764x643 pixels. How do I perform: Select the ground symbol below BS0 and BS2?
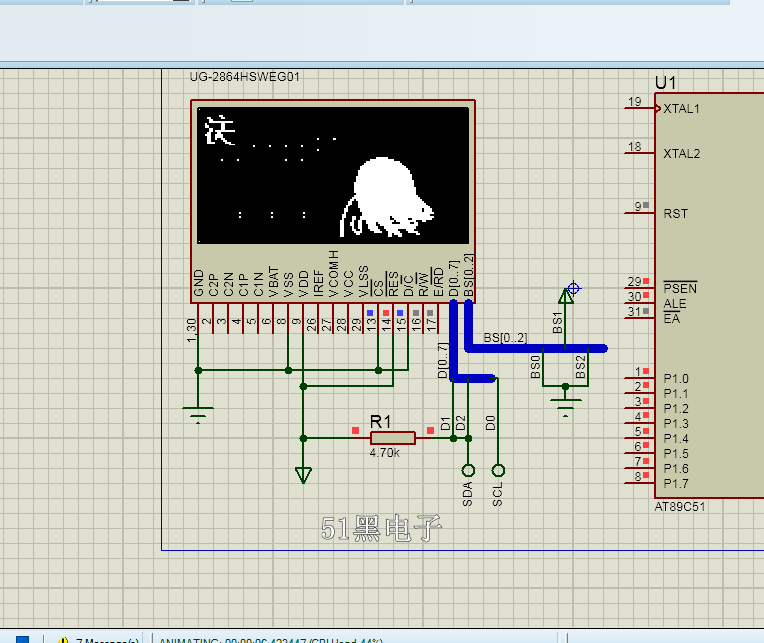point(565,408)
